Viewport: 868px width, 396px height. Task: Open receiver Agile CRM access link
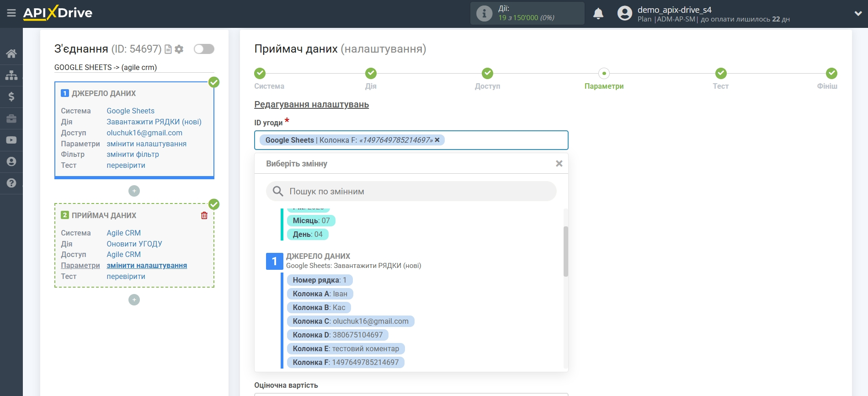123,254
